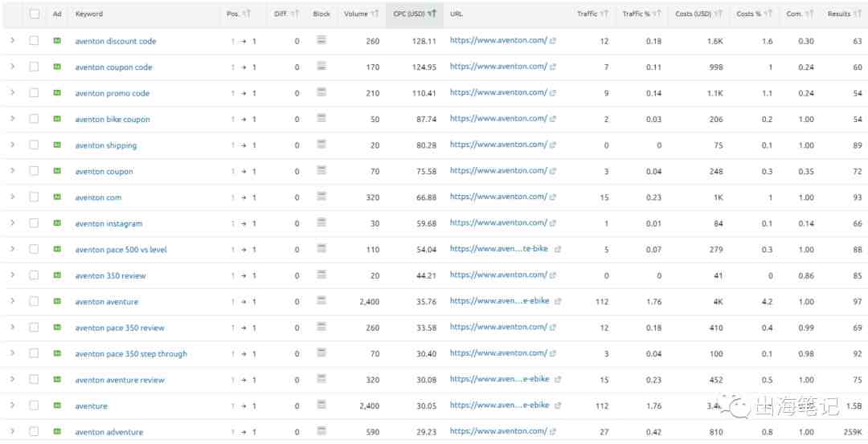868x444 pixels.
Task: Select CPC value 128.11
Action: pos(424,41)
